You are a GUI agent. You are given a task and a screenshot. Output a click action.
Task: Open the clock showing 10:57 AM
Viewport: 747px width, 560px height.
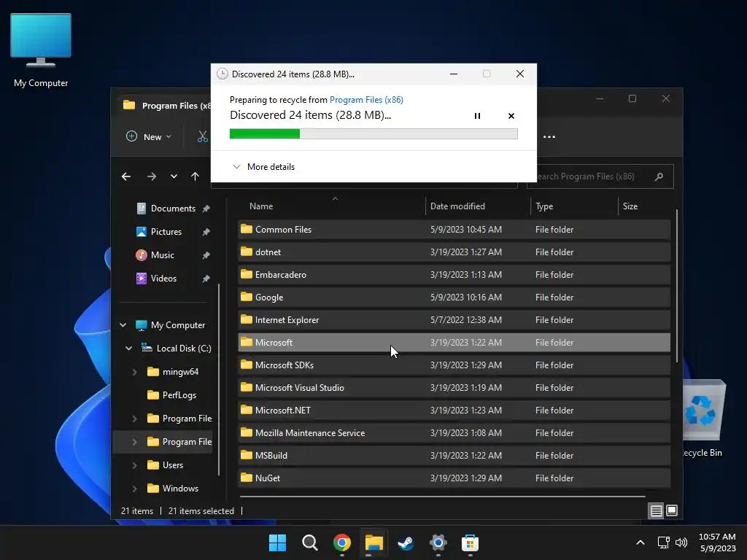[x=717, y=542]
